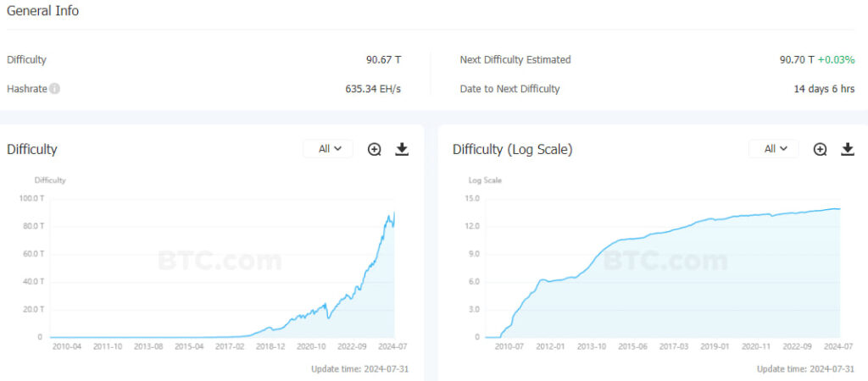Download the Difficulty Log Scale chart
This screenshot has height=381, width=868.
tap(847, 149)
